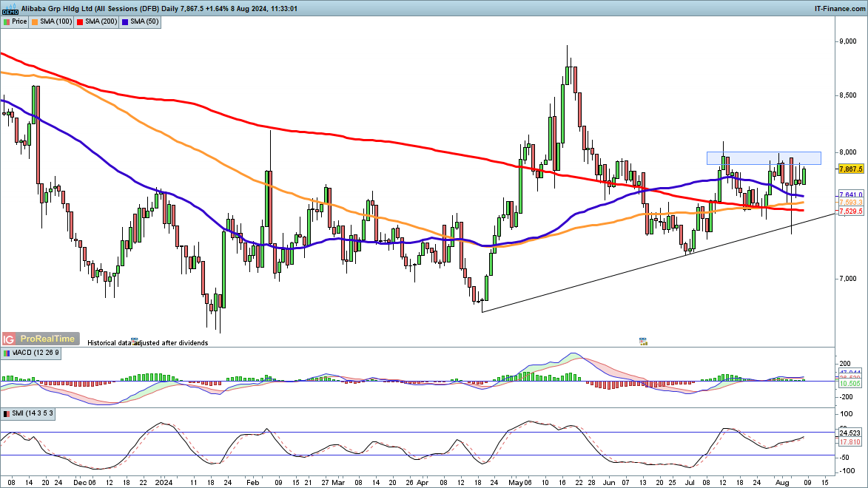Click the DEMO chart icon in title bar

10,8
